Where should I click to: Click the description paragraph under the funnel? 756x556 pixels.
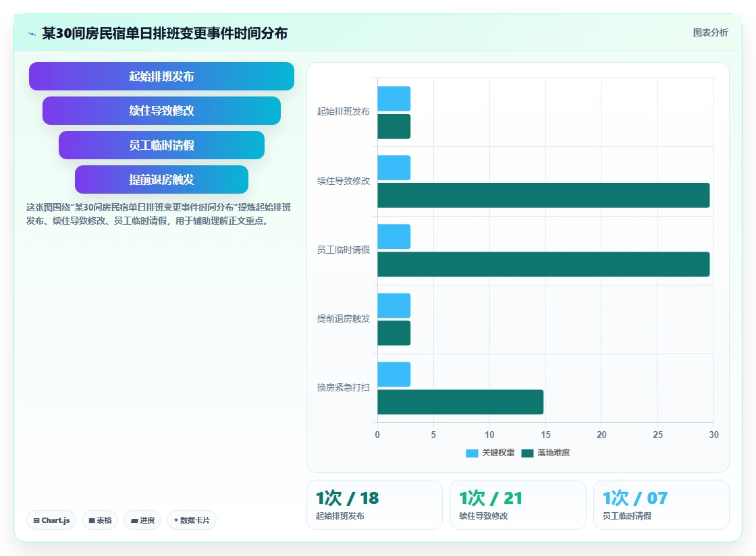[159, 214]
